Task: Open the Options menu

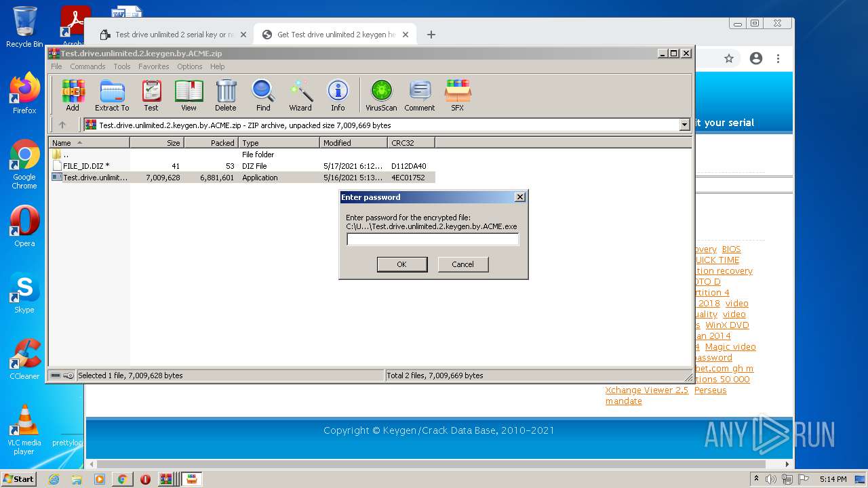Action: click(x=190, y=66)
